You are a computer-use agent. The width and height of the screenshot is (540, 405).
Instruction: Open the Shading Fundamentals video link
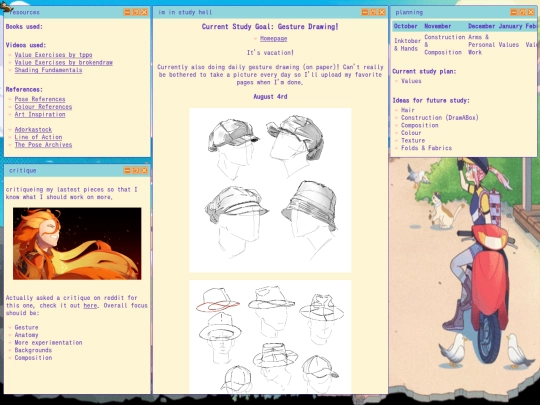(x=48, y=70)
